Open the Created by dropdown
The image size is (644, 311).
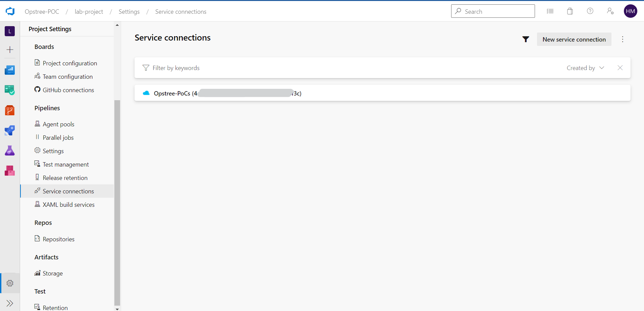click(585, 68)
